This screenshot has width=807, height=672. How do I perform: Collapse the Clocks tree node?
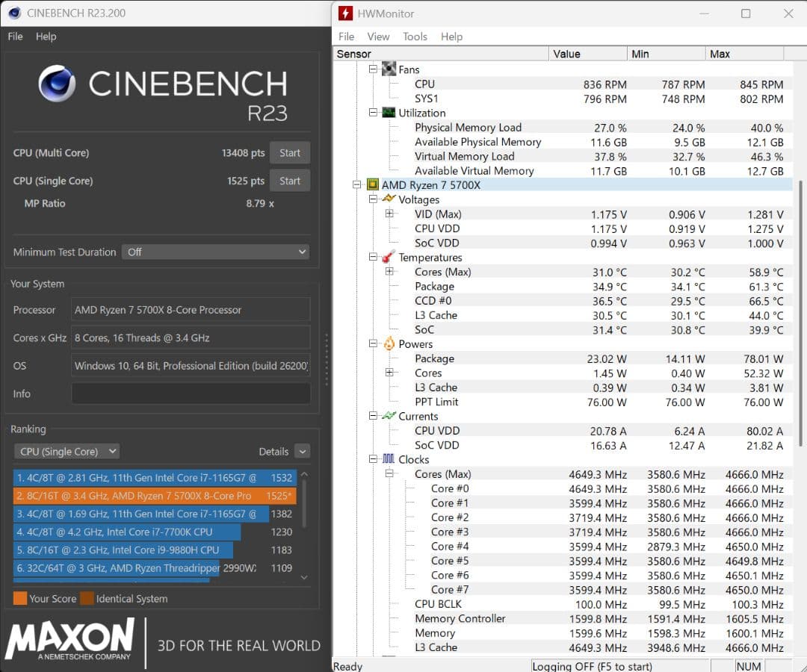pos(373,459)
